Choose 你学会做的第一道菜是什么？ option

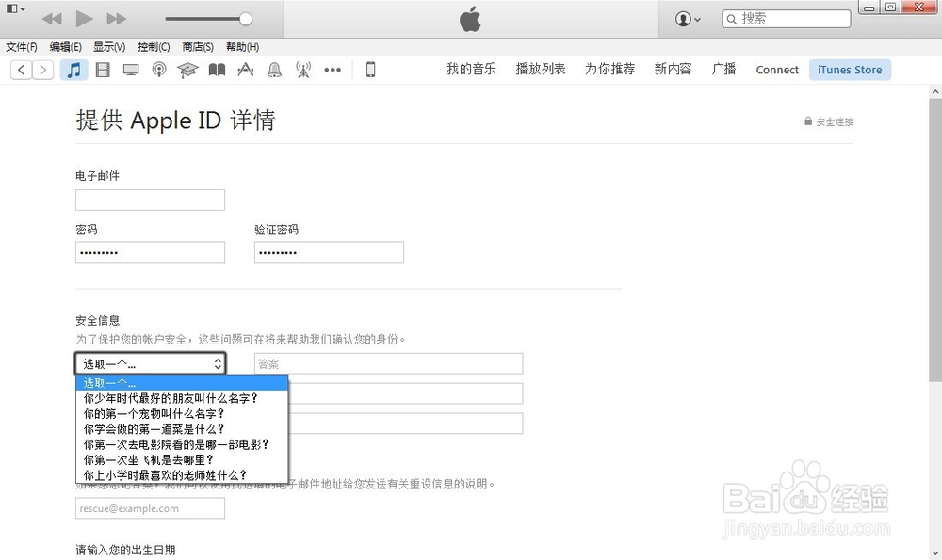click(182, 429)
